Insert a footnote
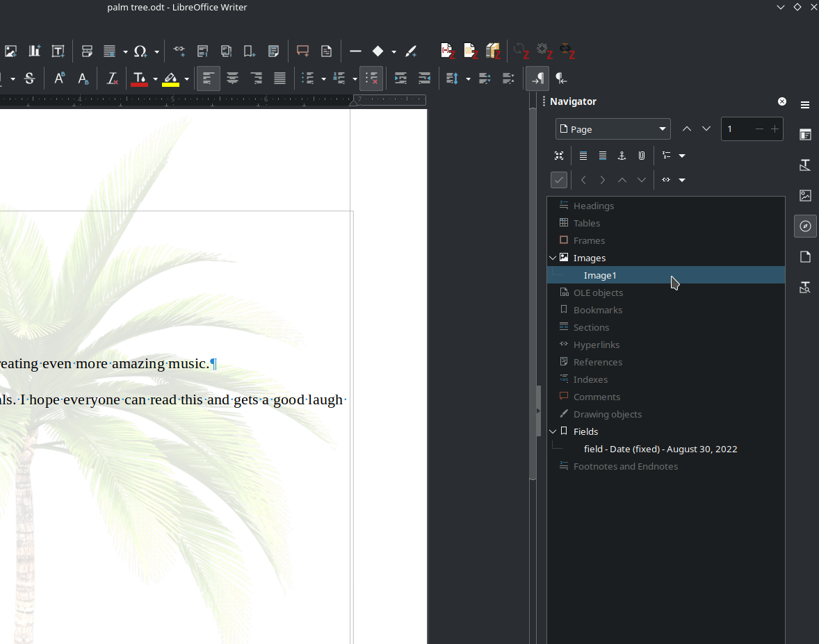This screenshot has height=644, width=819. point(202,51)
